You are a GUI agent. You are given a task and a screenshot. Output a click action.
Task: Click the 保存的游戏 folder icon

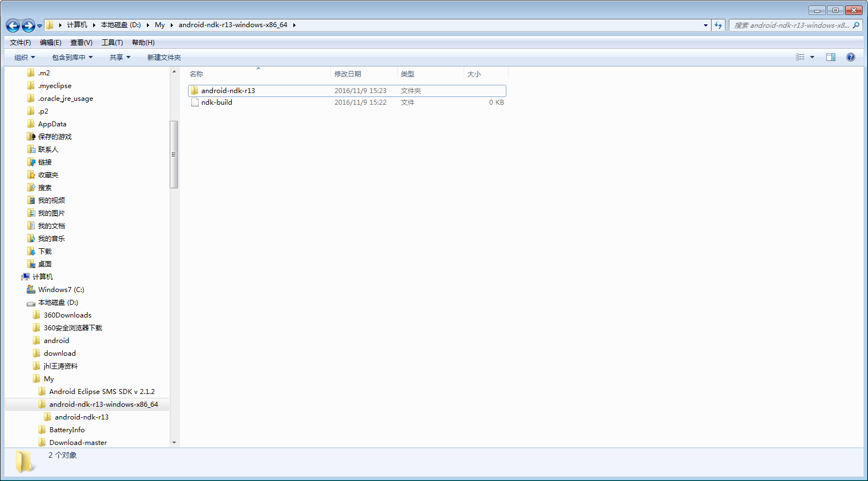(31, 136)
